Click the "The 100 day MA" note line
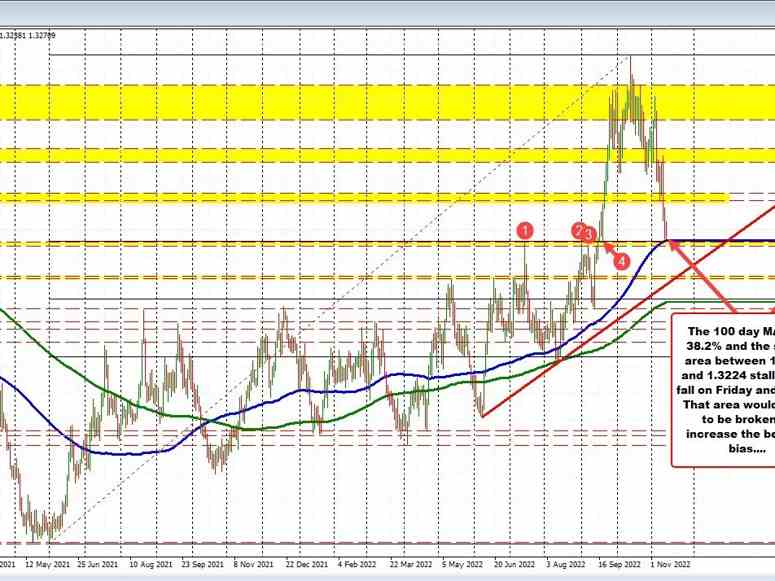 coord(731,331)
